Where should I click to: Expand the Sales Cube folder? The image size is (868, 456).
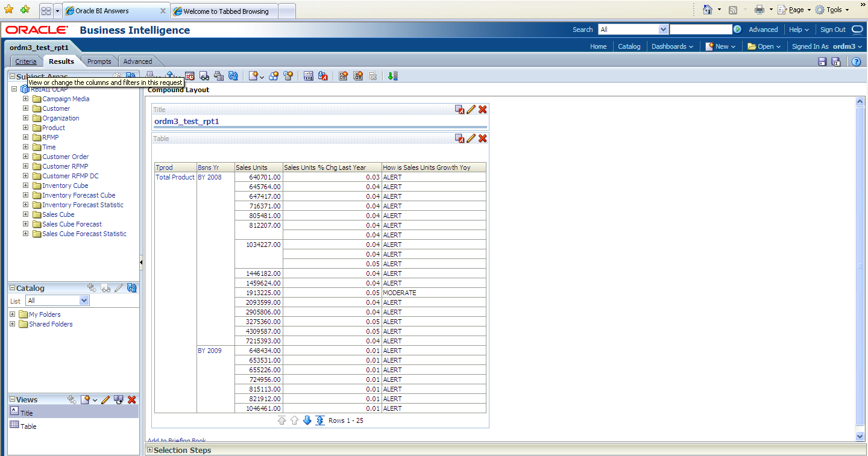[x=26, y=214]
